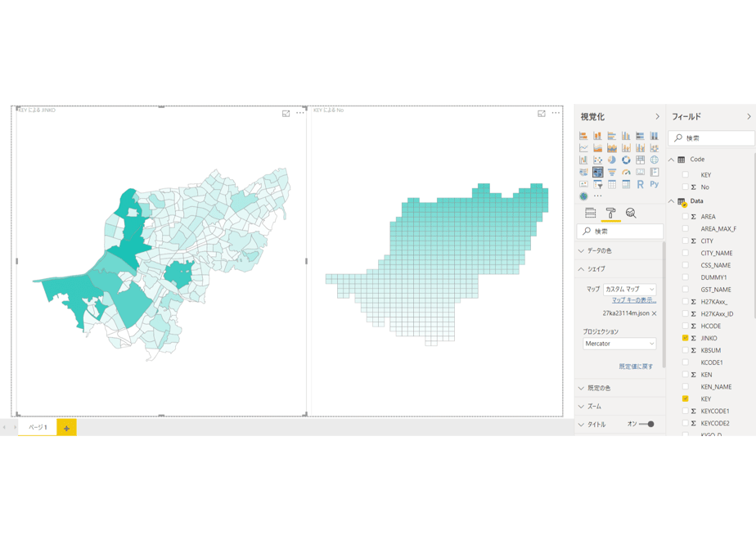This screenshot has width=756, height=540.
Task: Select the funnel chart visualization
Action: (612, 172)
